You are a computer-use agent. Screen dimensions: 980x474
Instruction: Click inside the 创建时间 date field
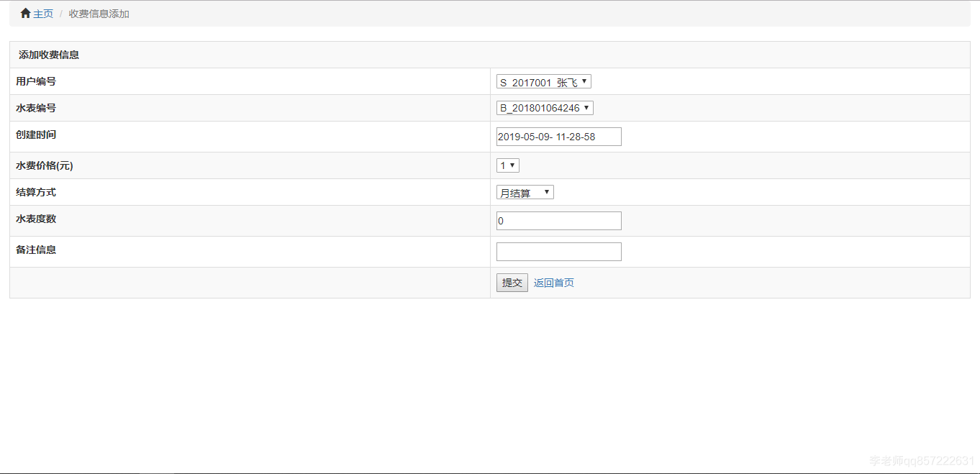[558, 136]
